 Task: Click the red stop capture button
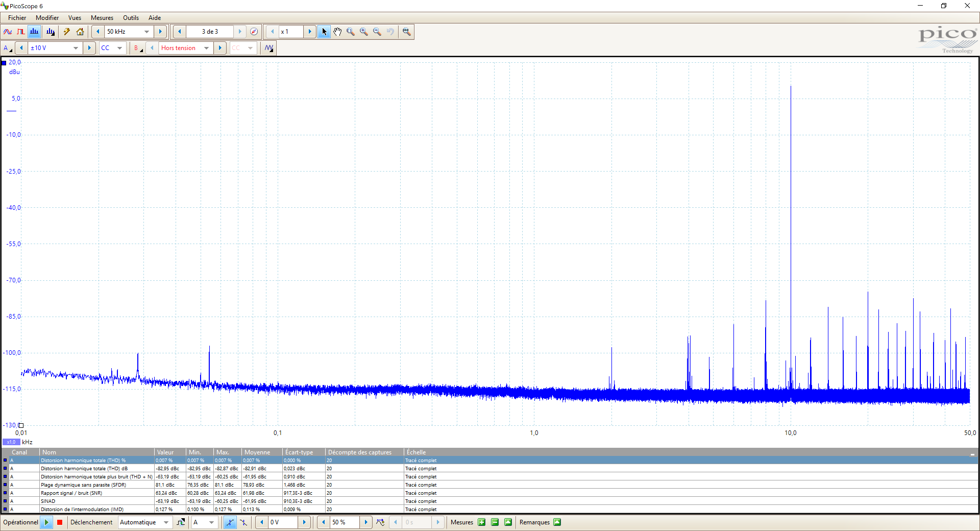pos(60,522)
